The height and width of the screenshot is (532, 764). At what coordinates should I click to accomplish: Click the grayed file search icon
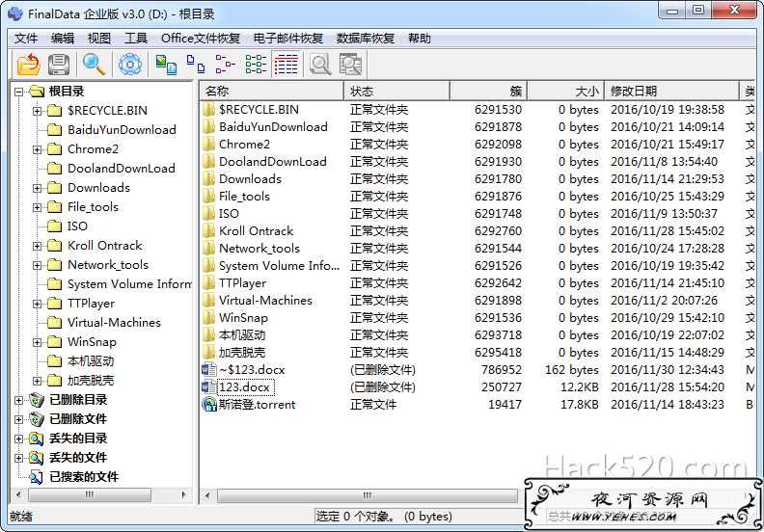[x=320, y=64]
